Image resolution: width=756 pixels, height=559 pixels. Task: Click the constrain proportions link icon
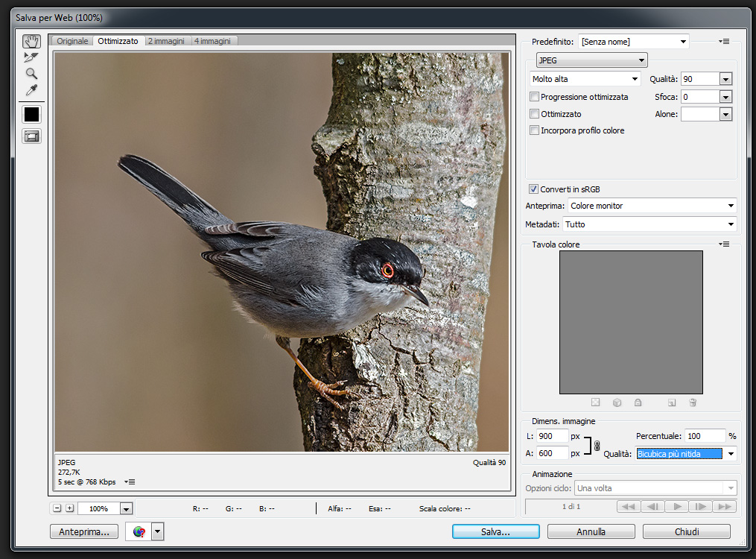(x=597, y=446)
